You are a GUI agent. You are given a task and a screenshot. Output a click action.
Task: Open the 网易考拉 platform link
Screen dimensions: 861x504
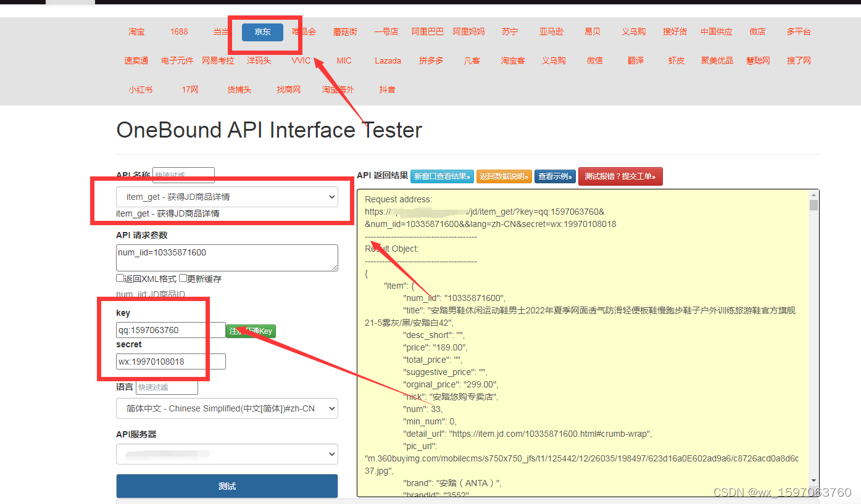point(218,60)
